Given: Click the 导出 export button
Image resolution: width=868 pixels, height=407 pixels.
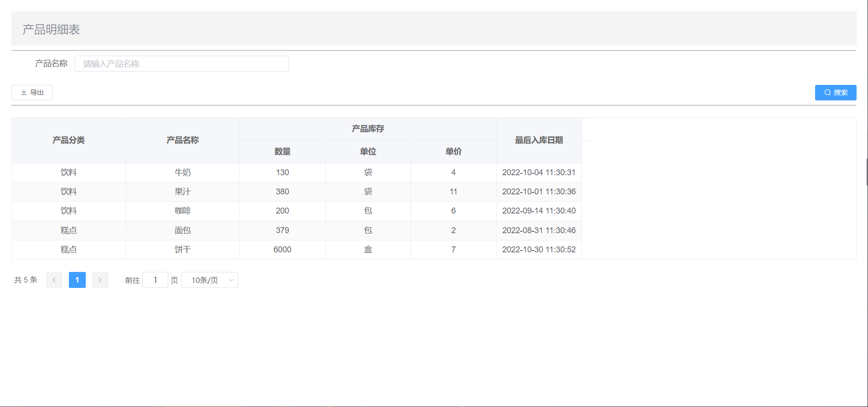Looking at the screenshot, I should (x=32, y=93).
